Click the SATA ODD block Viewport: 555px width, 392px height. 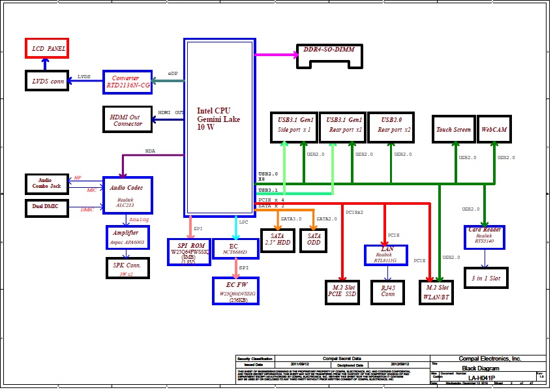point(313,241)
